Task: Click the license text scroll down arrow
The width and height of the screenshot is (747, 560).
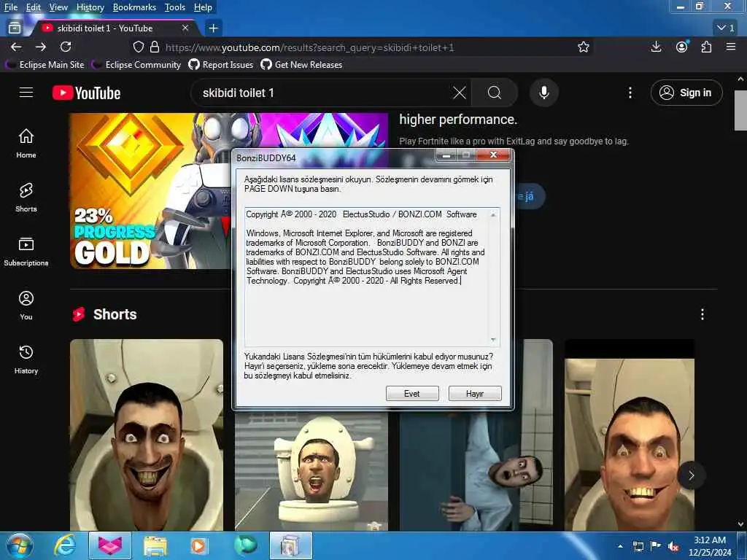Action: click(x=493, y=340)
